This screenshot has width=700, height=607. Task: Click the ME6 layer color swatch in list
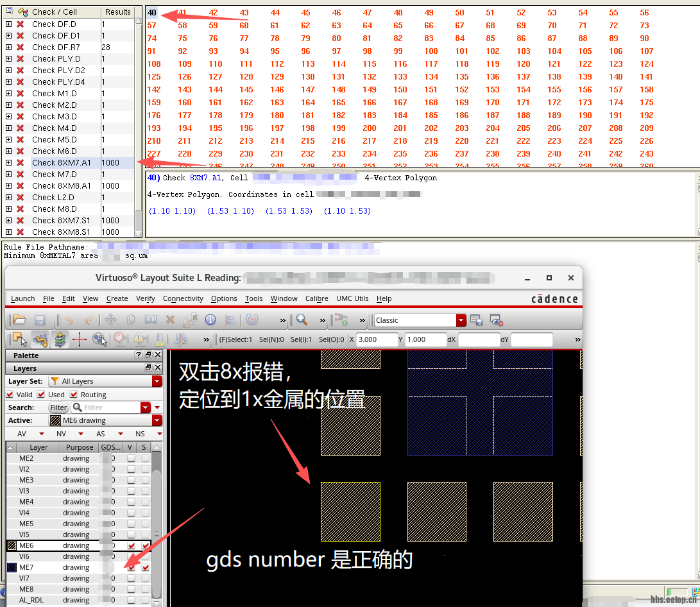point(12,545)
